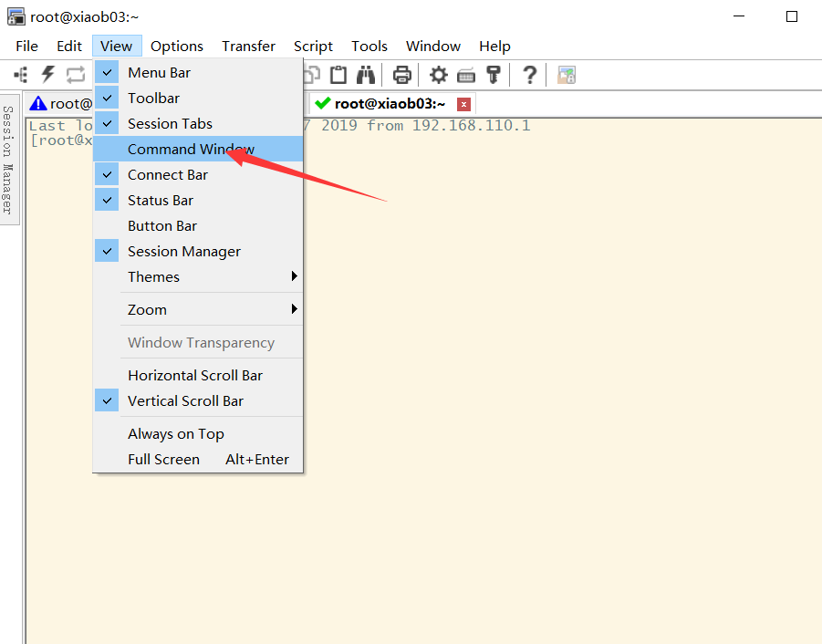Click the Help question mark icon
Screen dimensions: 822x644
tap(529, 75)
